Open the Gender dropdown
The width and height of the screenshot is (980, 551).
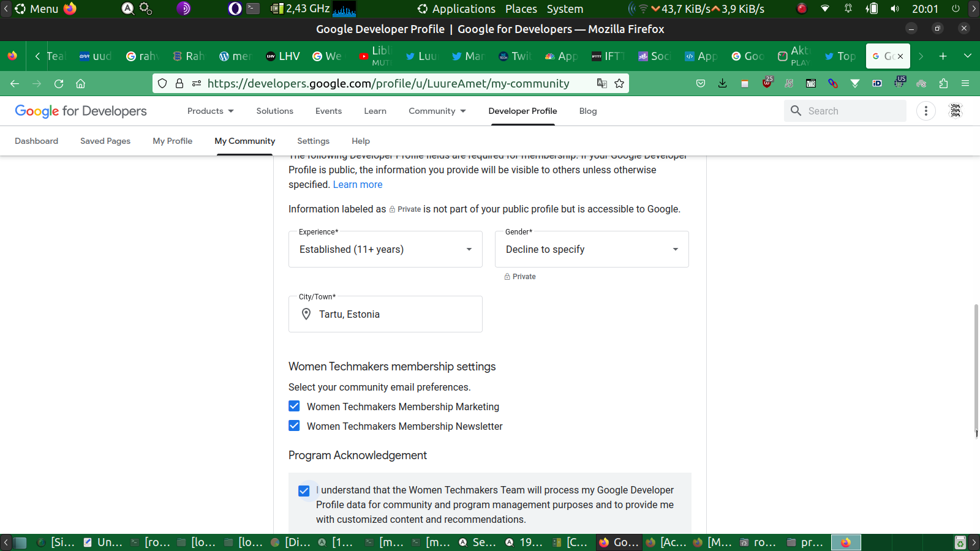[x=592, y=249]
